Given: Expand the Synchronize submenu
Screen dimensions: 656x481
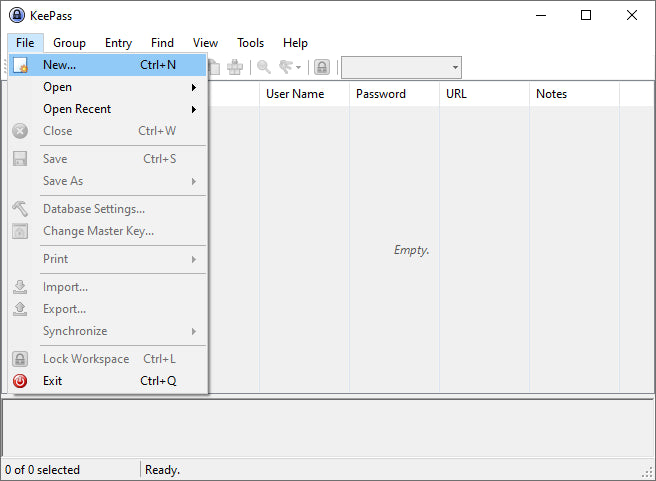Looking at the screenshot, I should (108, 331).
